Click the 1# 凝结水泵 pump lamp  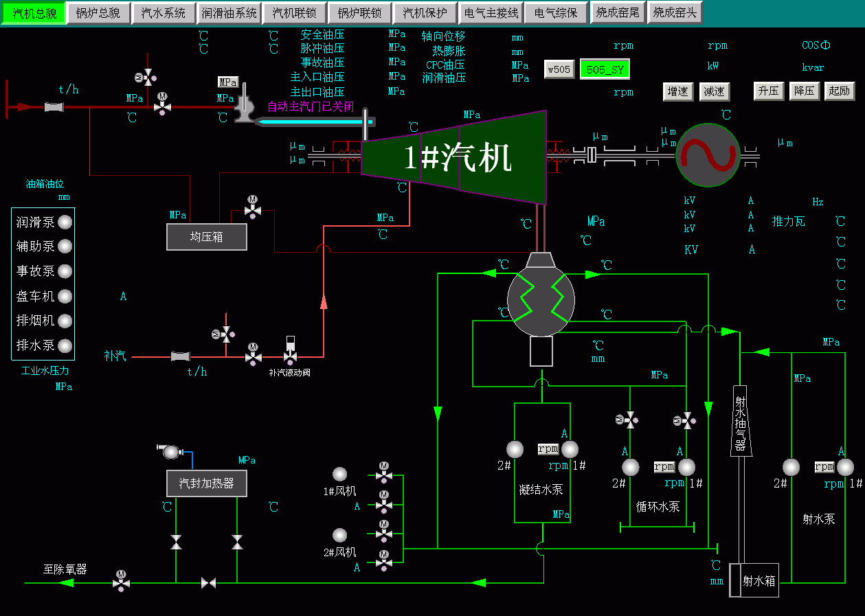[x=570, y=449]
